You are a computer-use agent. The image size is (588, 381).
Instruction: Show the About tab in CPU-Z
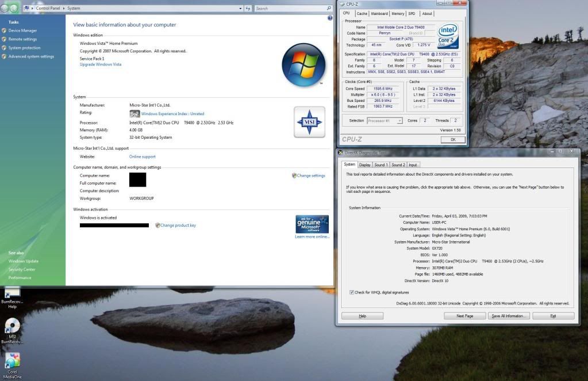click(x=426, y=13)
